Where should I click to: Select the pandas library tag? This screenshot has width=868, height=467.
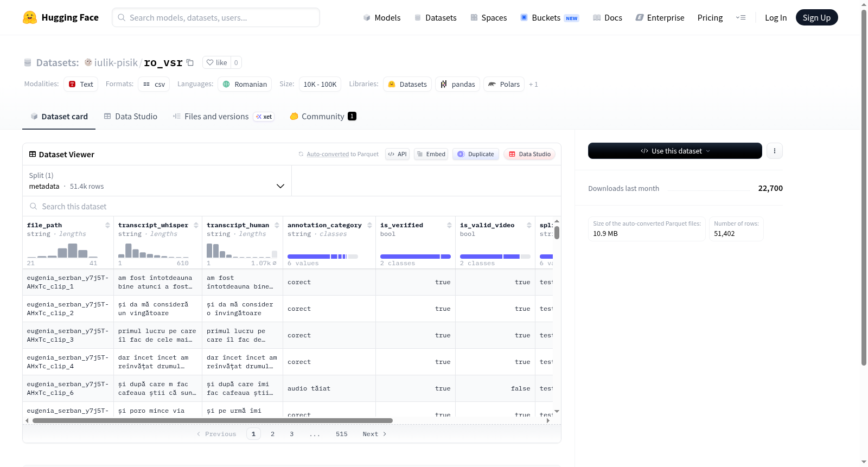click(457, 84)
